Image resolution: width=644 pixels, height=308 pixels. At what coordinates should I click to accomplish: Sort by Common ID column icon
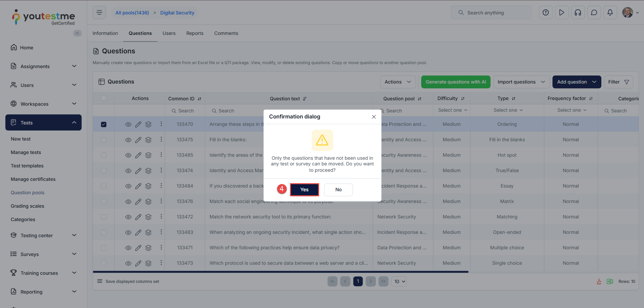(x=199, y=99)
